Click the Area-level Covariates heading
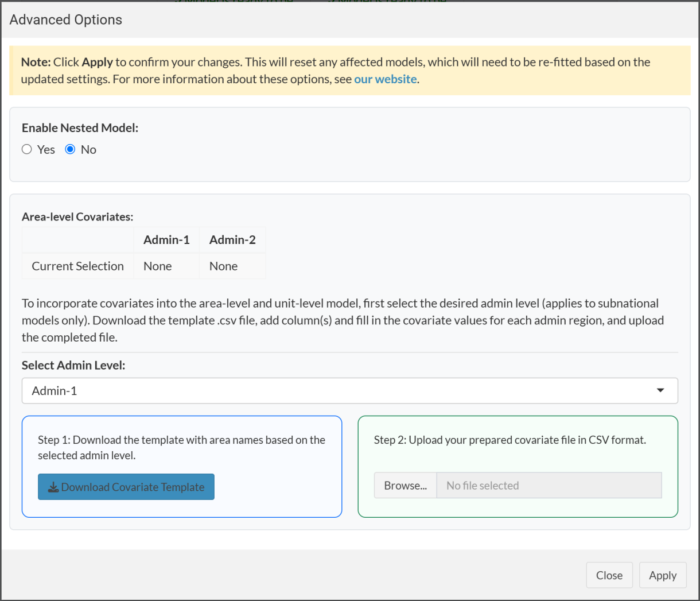 (77, 217)
